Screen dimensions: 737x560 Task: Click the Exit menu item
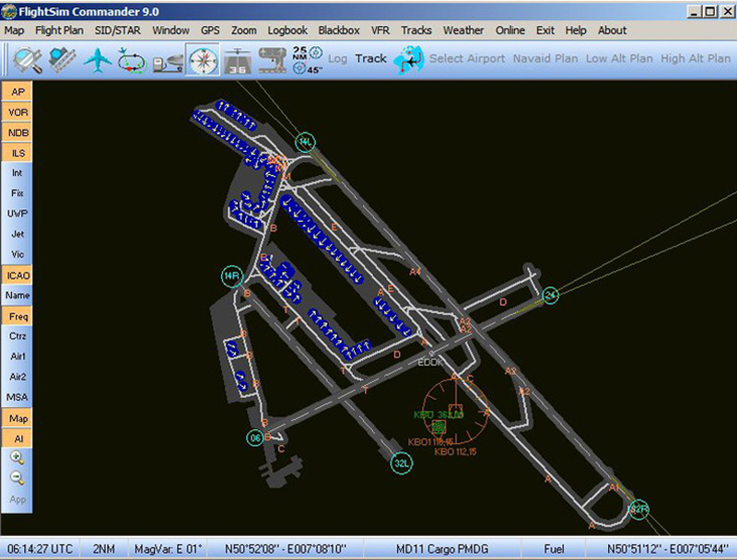tap(545, 30)
